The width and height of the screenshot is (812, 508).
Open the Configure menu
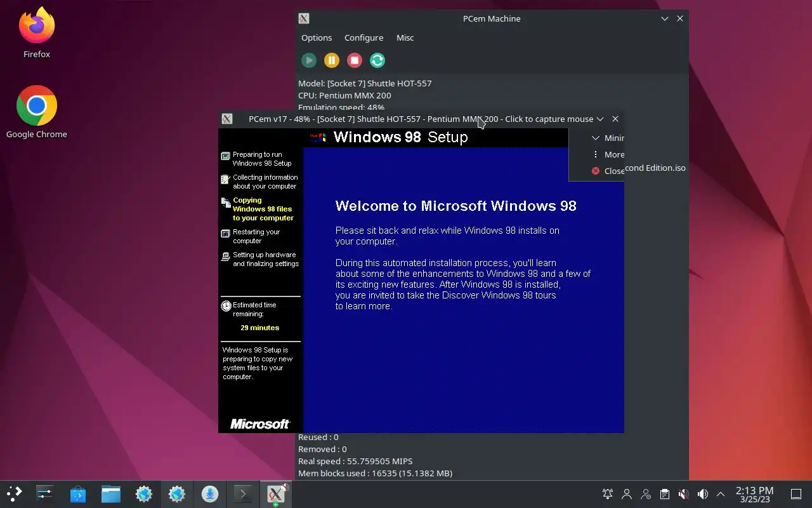pos(363,37)
